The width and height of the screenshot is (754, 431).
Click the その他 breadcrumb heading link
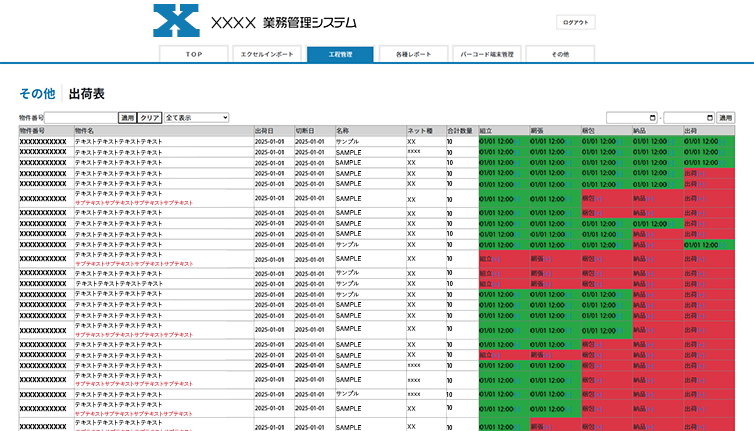(37, 94)
